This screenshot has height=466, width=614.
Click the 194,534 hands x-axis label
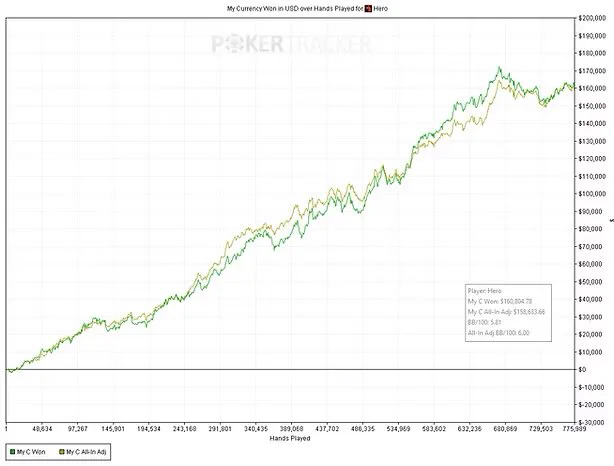click(x=149, y=429)
